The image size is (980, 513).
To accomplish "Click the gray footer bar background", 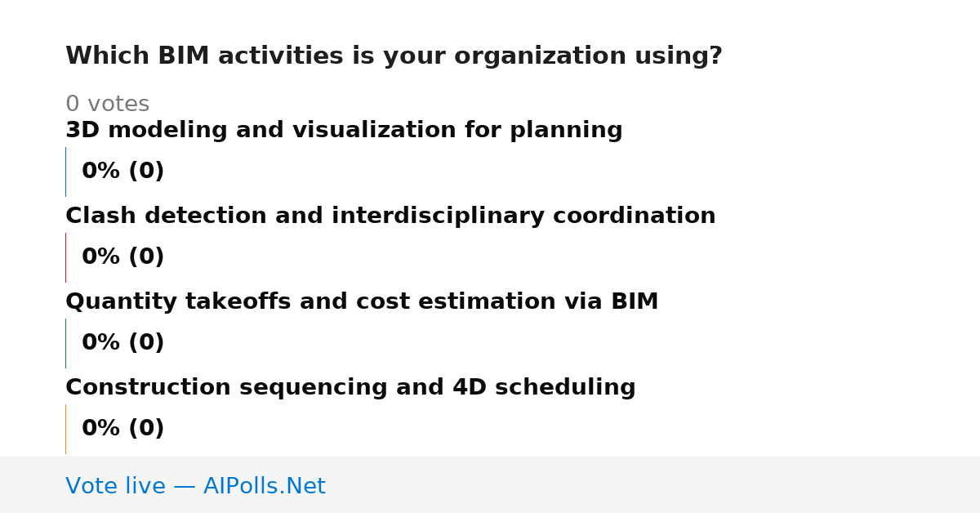I will click(x=653, y=484).
